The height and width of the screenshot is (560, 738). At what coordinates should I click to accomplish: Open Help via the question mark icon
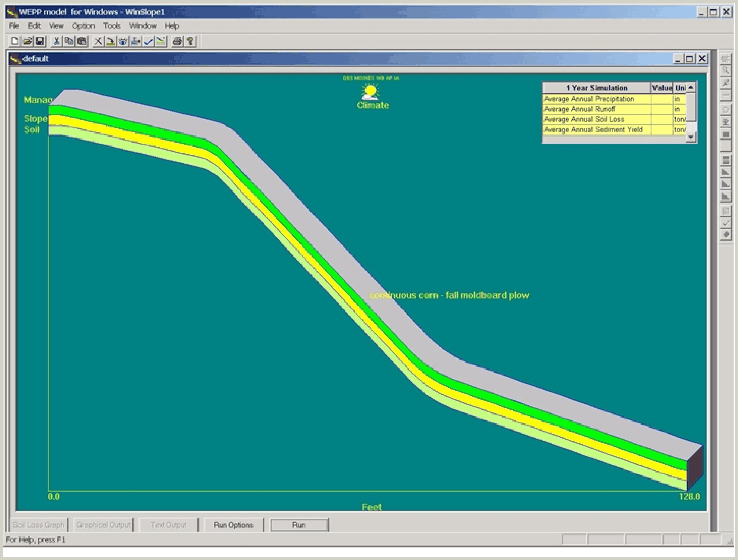click(189, 41)
